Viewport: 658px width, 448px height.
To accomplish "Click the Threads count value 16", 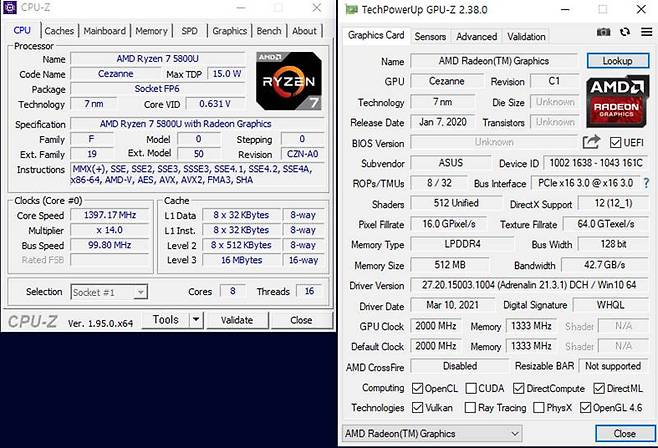I will click(x=309, y=291).
